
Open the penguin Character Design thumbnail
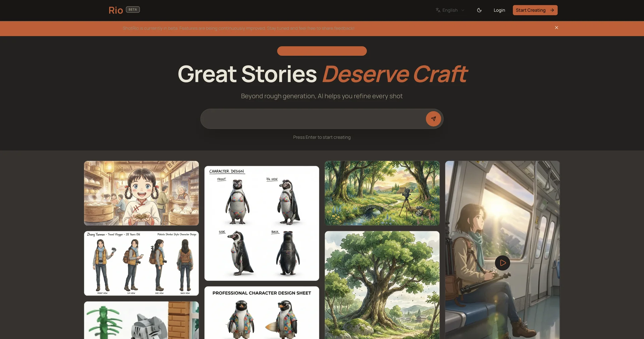[262, 223]
